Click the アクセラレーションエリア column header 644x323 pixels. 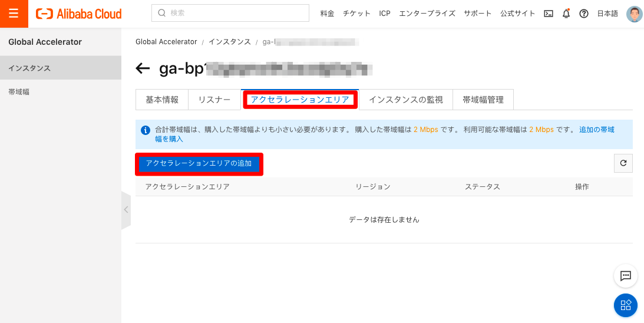coord(187,187)
